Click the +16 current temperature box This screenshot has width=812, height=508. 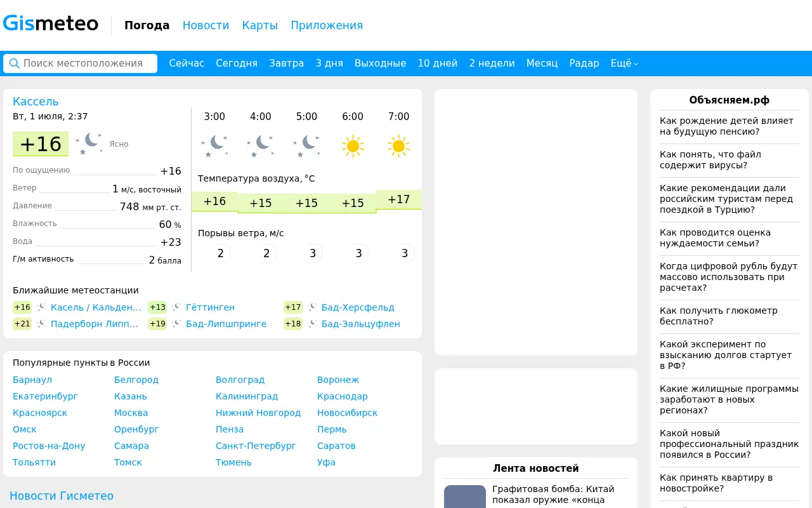[x=41, y=144]
